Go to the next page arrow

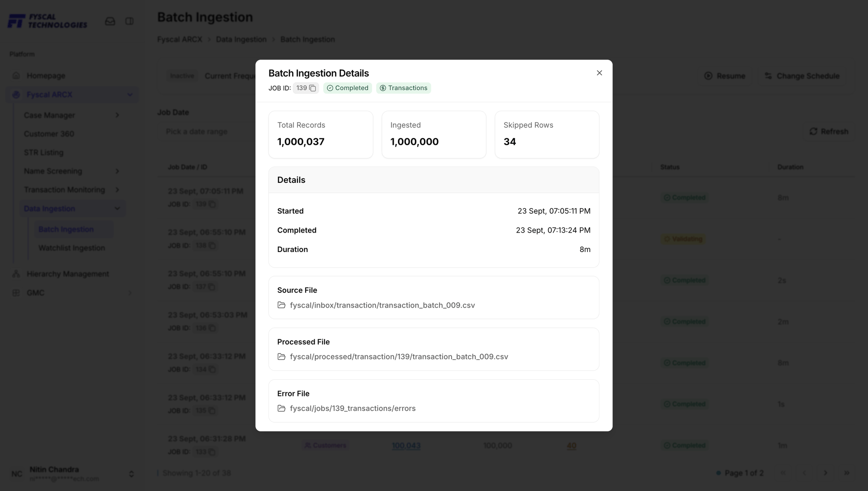826,473
